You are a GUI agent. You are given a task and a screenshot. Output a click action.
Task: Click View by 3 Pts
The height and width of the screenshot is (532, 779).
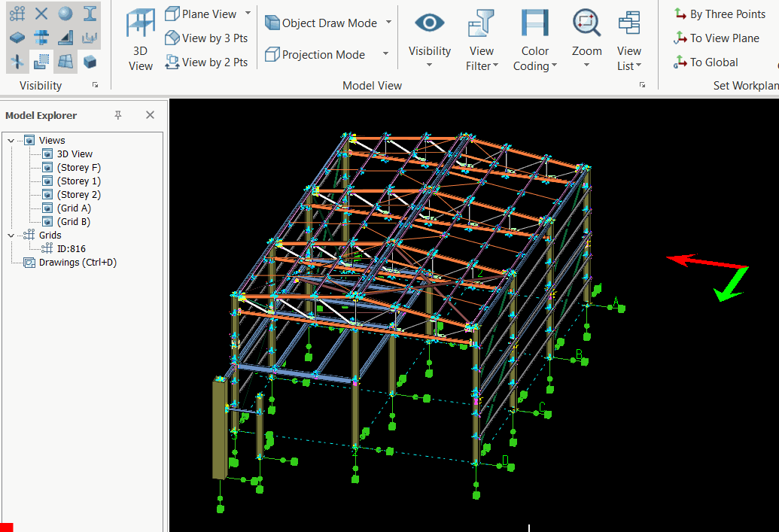click(206, 38)
